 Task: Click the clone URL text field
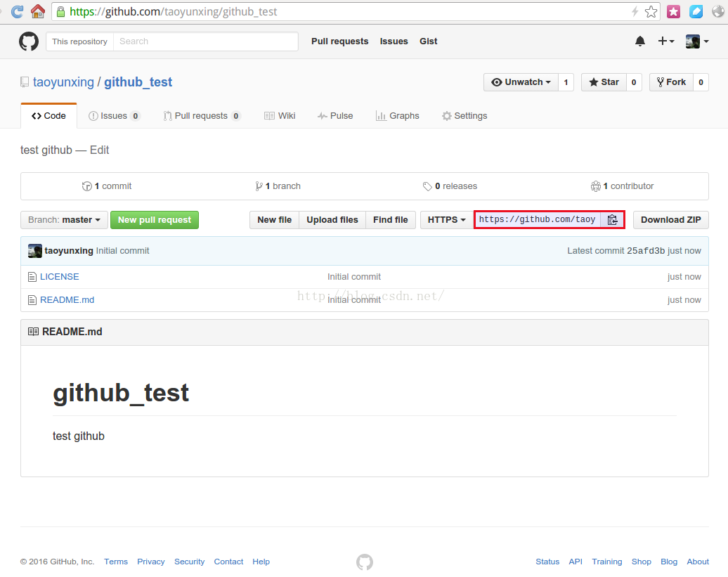click(x=537, y=219)
